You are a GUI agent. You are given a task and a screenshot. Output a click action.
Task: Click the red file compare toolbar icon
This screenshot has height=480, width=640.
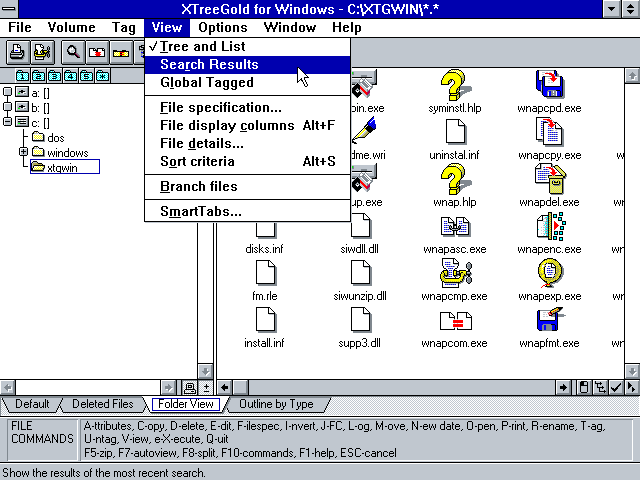point(97,52)
